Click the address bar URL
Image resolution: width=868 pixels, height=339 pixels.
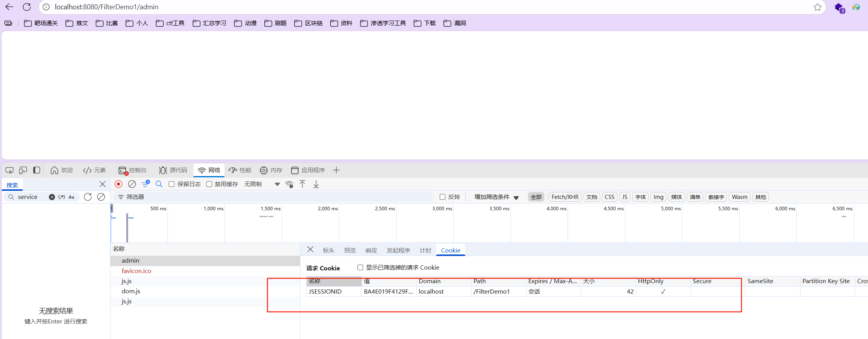tap(107, 7)
